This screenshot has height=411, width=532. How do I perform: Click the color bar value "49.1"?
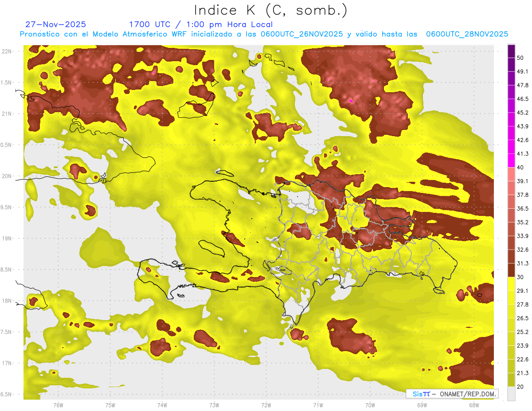point(522,71)
